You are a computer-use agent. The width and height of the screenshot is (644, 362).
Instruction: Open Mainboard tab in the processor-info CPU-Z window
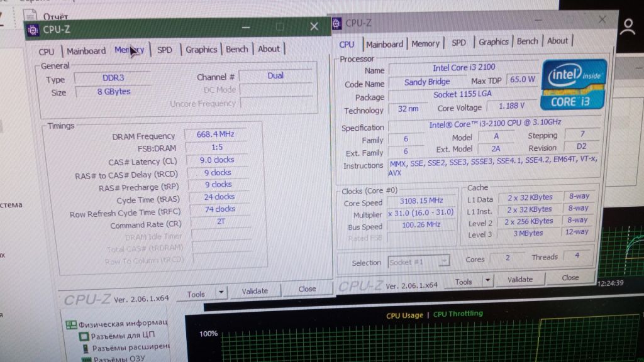tap(384, 44)
